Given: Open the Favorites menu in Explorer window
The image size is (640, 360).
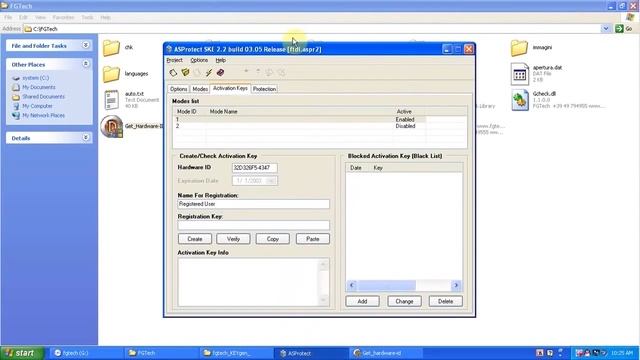Looking at the screenshot, I should click(63, 18).
